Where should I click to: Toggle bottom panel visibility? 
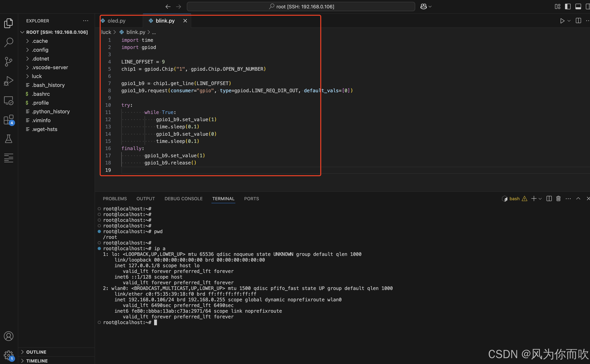click(x=578, y=7)
